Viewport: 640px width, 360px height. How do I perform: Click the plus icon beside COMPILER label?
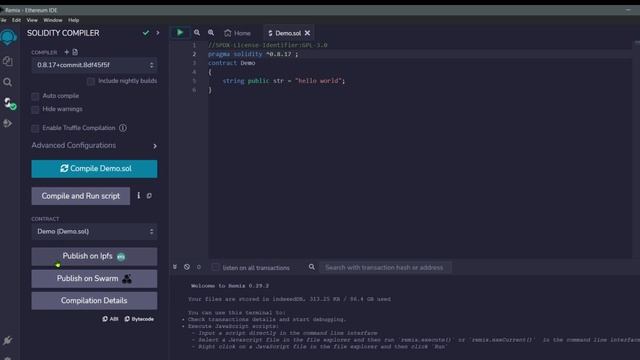point(67,52)
